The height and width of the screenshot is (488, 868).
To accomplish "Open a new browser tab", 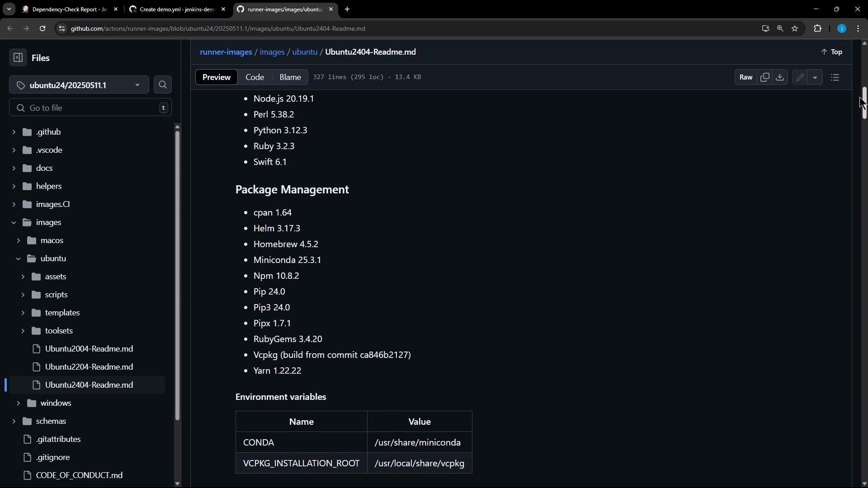I will (347, 9).
